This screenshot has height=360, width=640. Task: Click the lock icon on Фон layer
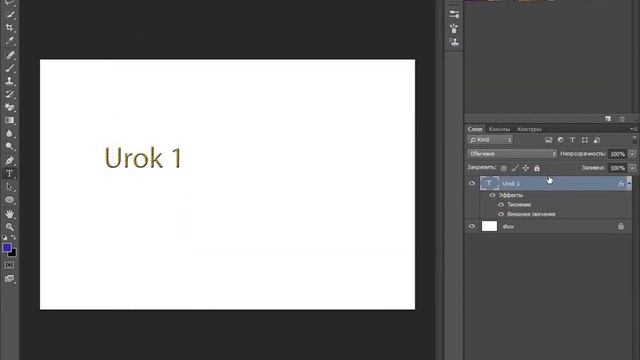[x=621, y=226]
